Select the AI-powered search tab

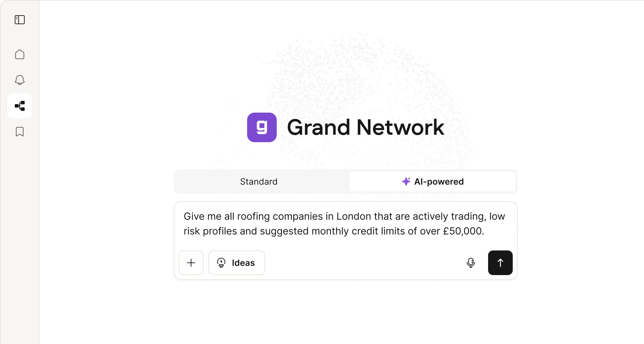click(432, 182)
